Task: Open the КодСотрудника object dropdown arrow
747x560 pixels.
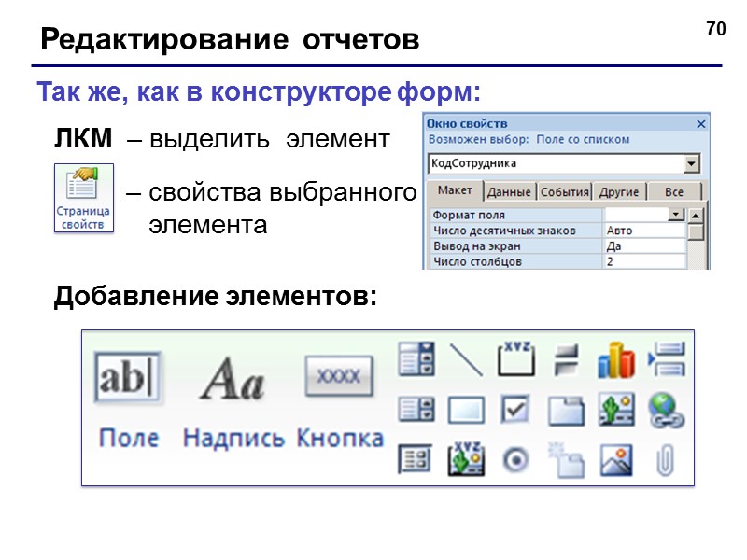Action: [x=691, y=164]
